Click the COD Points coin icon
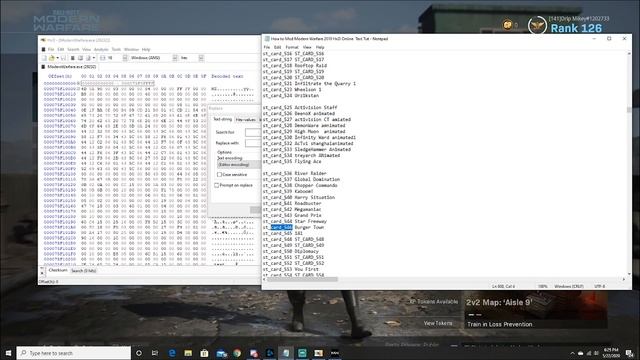This screenshot has width=640, height=360. pos(507,25)
